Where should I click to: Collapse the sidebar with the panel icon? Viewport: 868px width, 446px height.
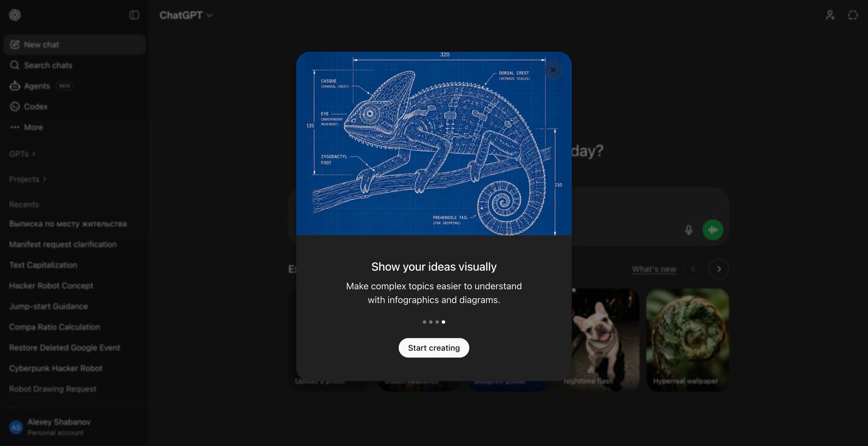coord(134,15)
